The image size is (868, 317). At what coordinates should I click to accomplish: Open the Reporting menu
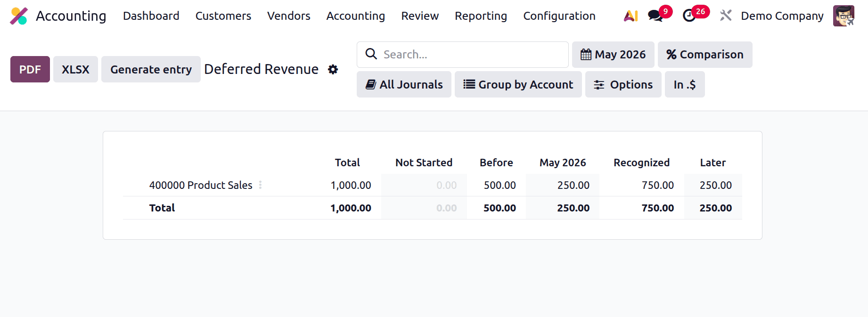pos(481,16)
